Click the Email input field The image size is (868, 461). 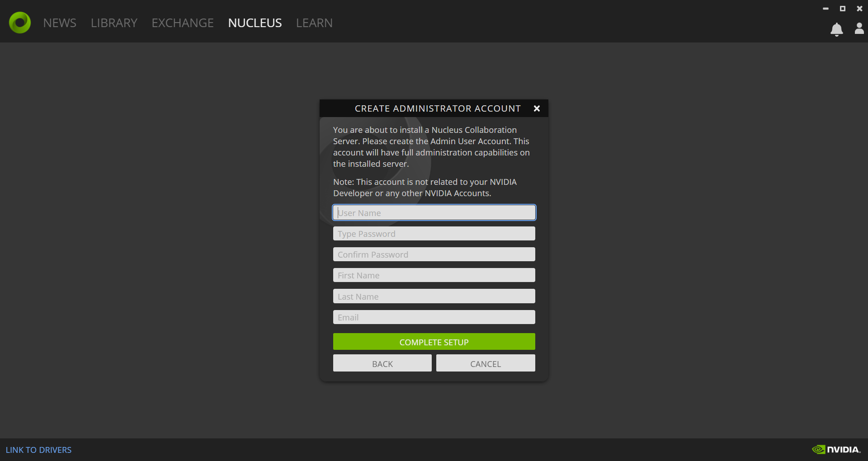(434, 317)
